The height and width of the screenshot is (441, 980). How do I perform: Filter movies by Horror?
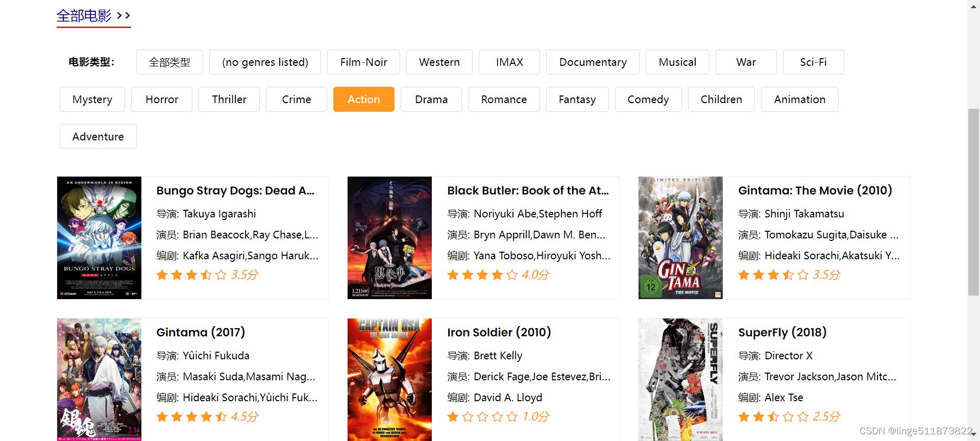coord(162,100)
